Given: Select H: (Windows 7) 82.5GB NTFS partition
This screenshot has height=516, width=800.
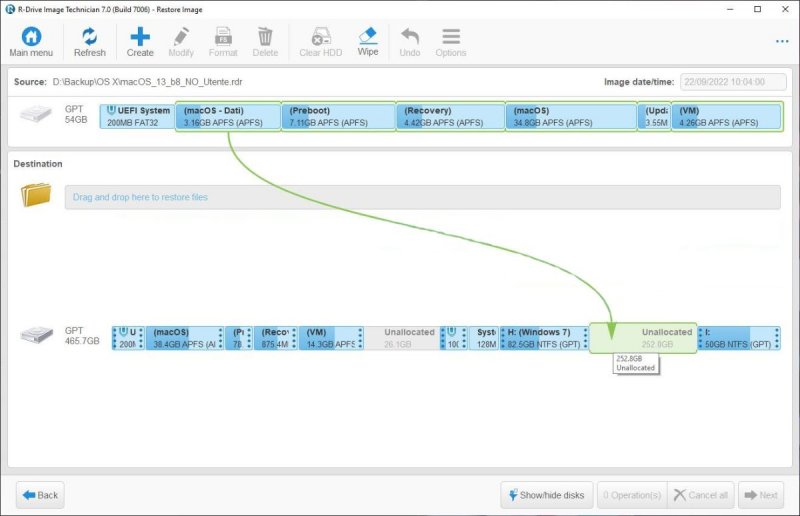Looking at the screenshot, I should pos(544,338).
